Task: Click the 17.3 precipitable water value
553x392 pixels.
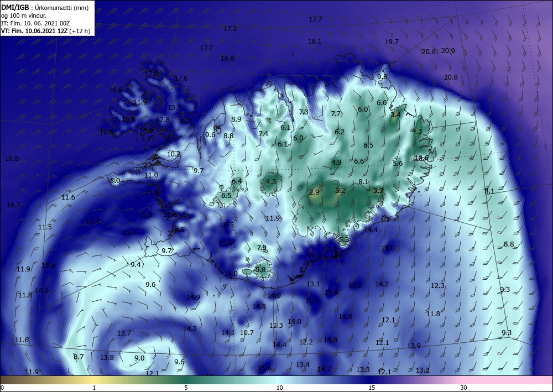Action: (230, 28)
